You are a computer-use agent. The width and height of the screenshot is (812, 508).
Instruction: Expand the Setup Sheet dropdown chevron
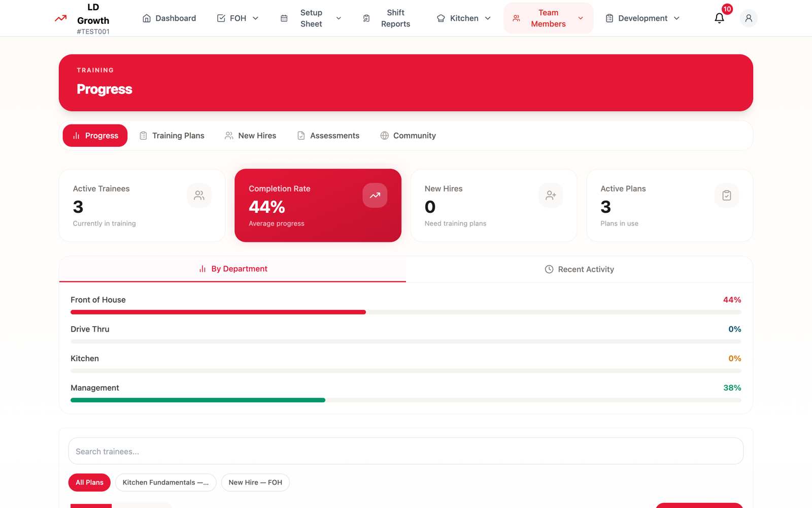tap(339, 18)
